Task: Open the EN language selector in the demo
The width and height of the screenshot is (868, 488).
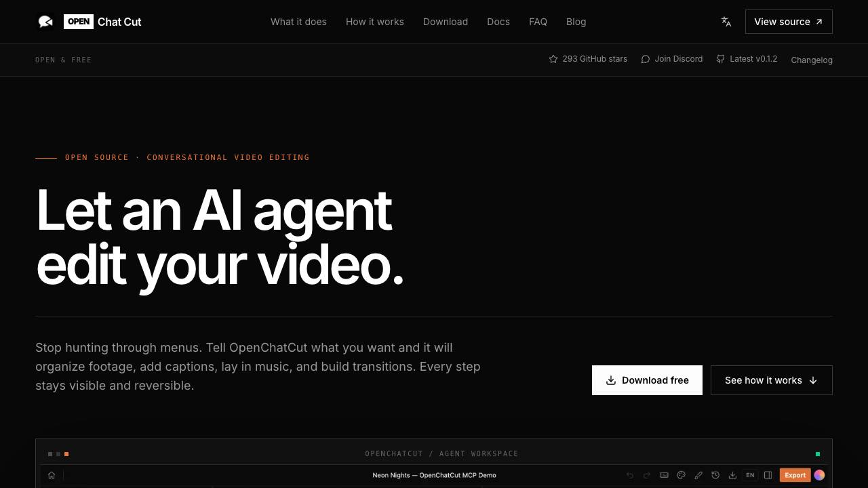Action: [750, 475]
